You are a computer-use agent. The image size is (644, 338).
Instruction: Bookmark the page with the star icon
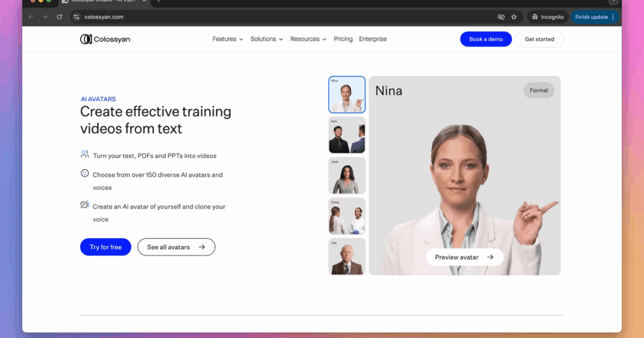pos(514,17)
